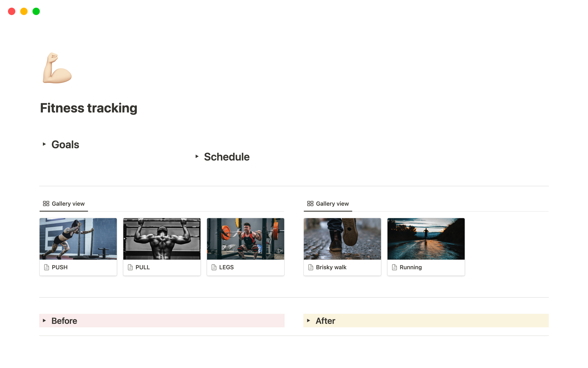Select the left Gallery view tab
588x368 pixels.
click(68, 204)
